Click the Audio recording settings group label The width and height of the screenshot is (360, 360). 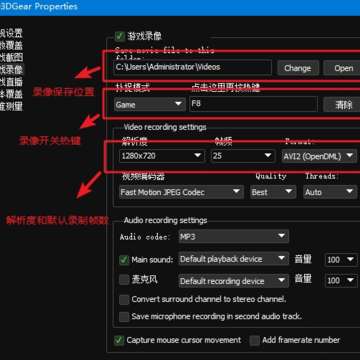point(165,220)
